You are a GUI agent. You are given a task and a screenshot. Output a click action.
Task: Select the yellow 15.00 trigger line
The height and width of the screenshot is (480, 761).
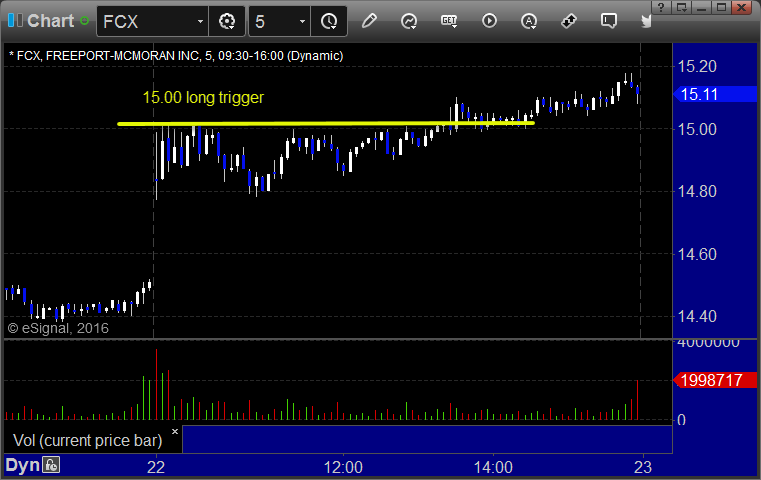tap(326, 124)
